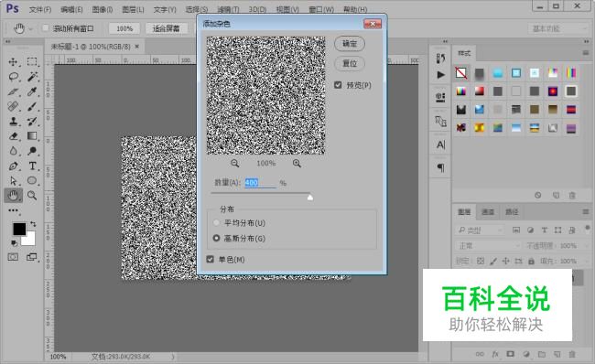Switch to the Channels (通道) tab
The height and width of the screenshot is (364, 595).
488,211
